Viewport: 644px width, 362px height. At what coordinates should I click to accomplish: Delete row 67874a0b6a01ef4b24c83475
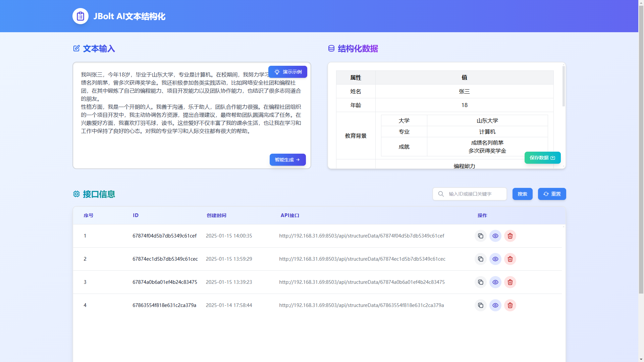510,282
